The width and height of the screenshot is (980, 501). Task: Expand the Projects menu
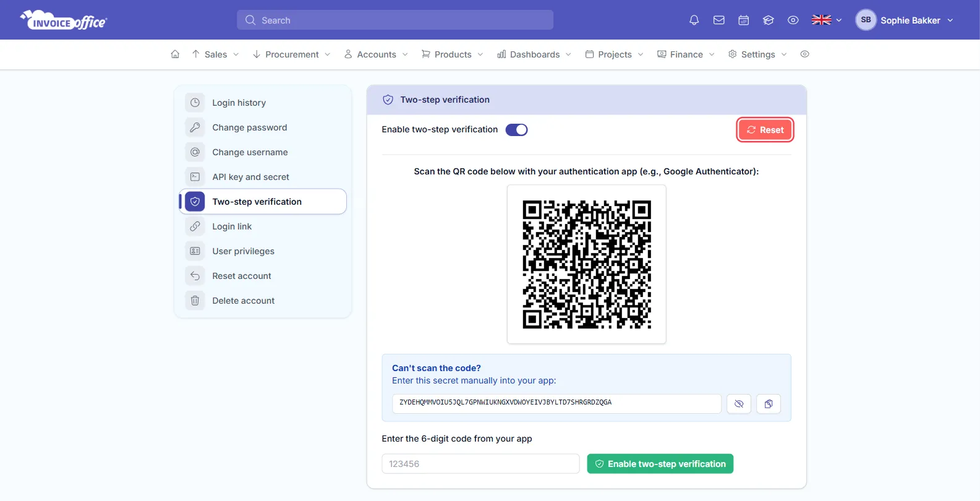pos(615,54)
